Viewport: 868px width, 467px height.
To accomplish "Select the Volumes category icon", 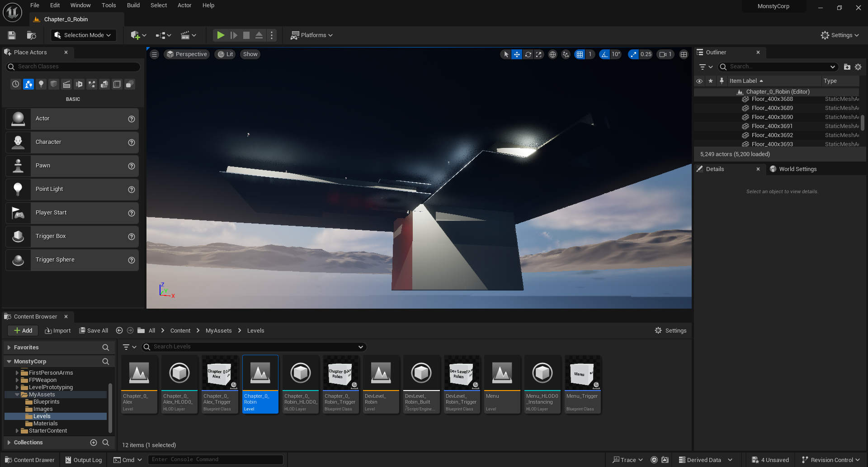I will click(117, 84).
